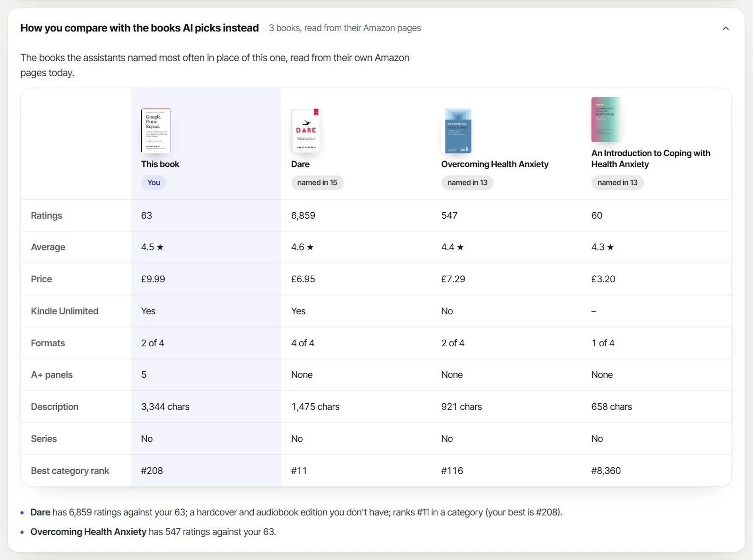Click the '4 of 4' formats cell

303,343
